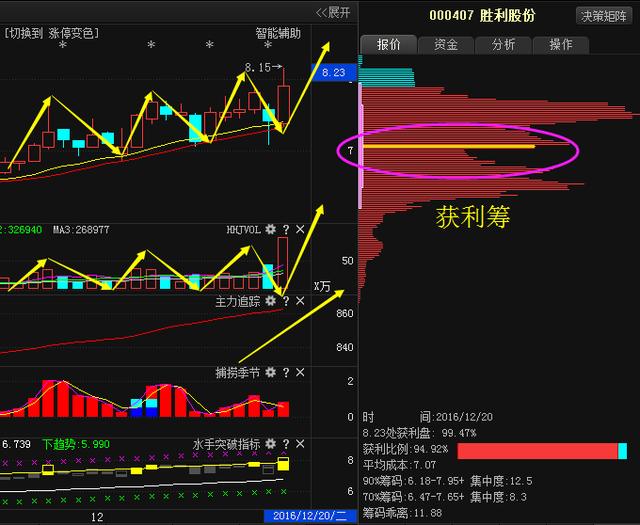This screenshot has height=525, width=640.
Task: Click help question mark for HHJVOL indicator
Action: click(285, 230)
